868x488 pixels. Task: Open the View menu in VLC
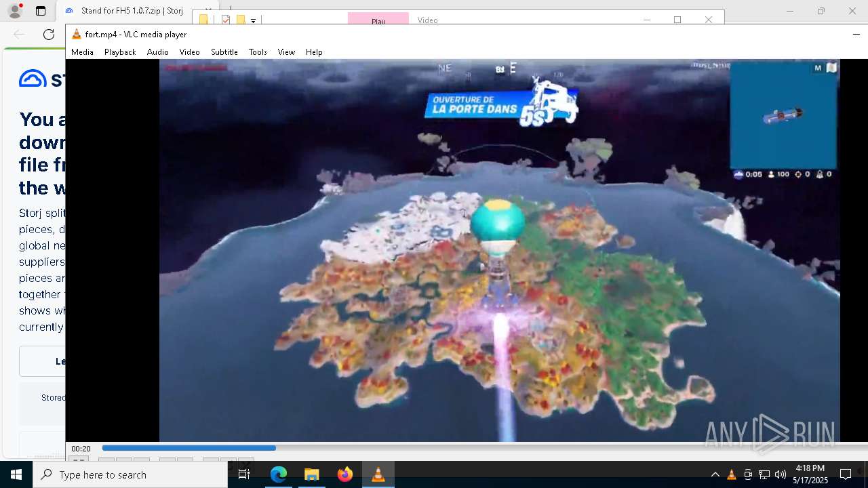[x=286, y=52]
